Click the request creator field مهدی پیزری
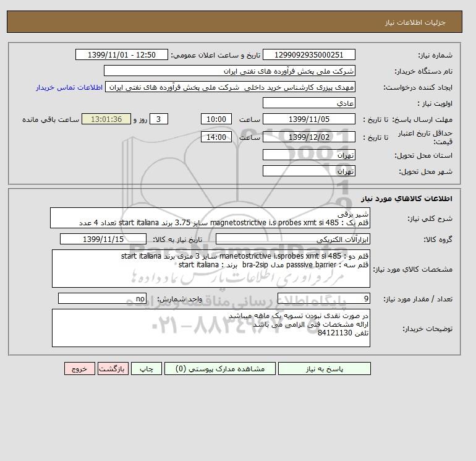Image resolution: width=476 pixels, height=461 pixels. tap(230, 87)
